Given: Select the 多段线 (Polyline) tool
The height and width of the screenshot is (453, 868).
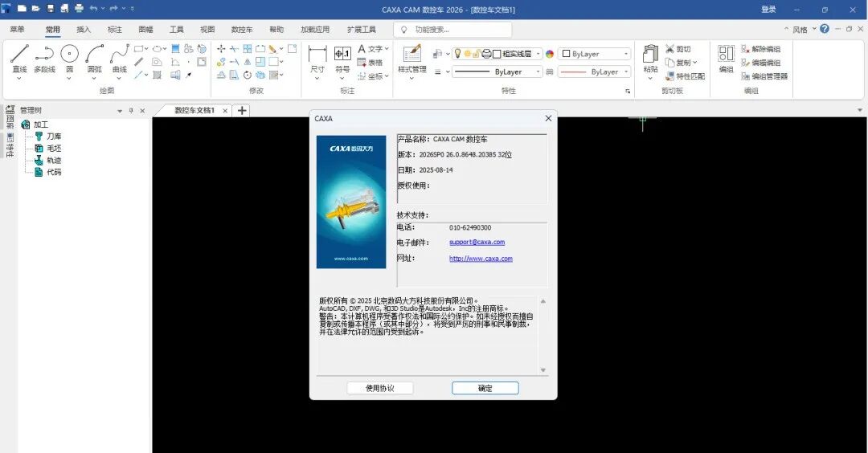Looking at the screenshot, I should click(44, 58).
